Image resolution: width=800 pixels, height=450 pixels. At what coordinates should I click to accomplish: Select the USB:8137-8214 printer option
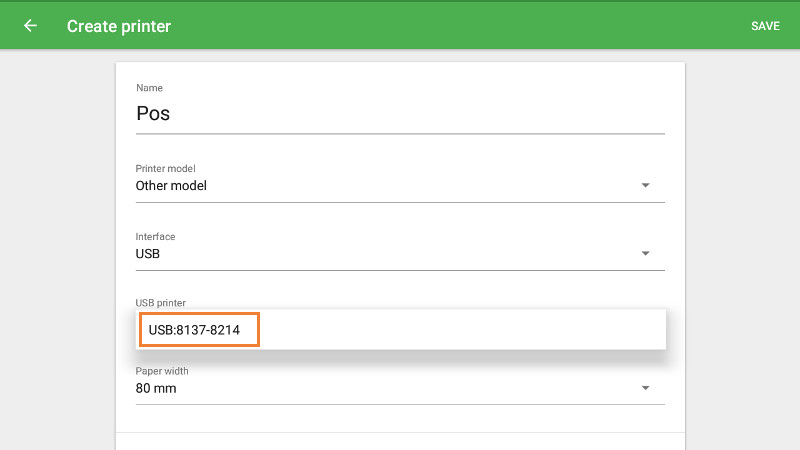point(200,329)
